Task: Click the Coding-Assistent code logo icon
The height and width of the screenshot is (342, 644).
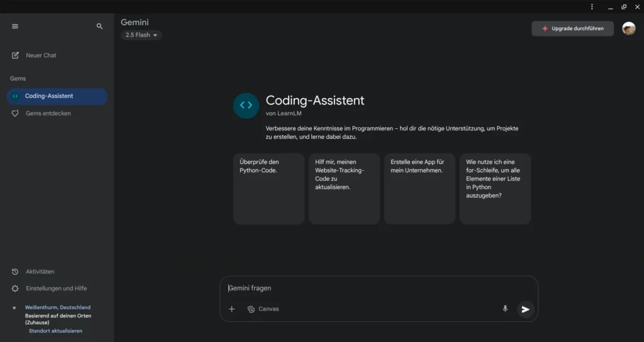Action: [246, 106]
